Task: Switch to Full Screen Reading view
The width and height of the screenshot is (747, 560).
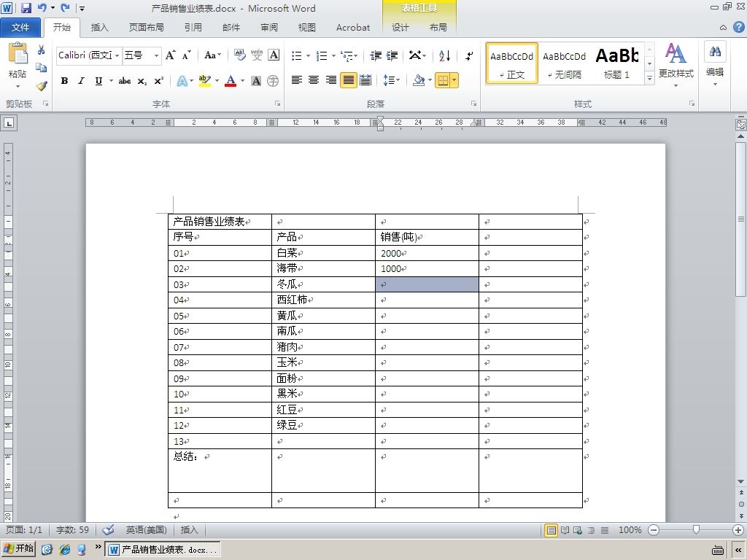Action: coord(565,530)
